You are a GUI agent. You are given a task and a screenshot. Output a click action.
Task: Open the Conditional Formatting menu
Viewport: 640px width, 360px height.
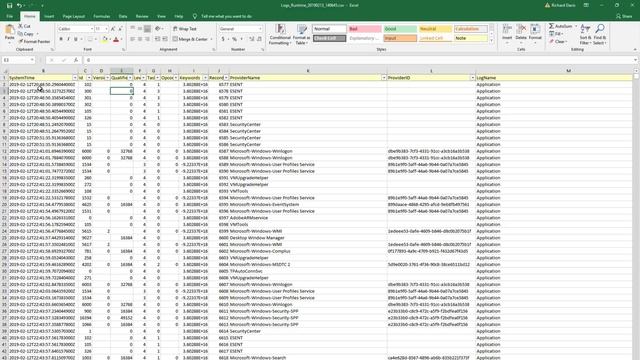click(x=280, y=34)
